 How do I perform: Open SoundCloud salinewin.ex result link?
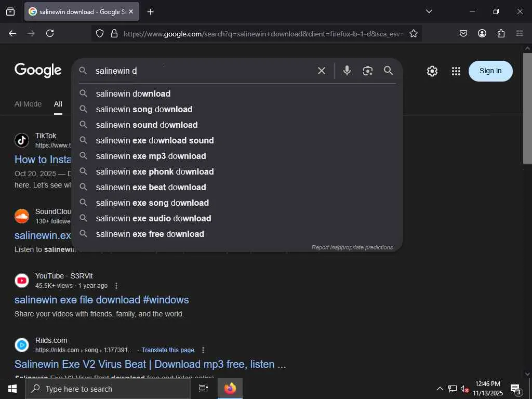click(43, 235)
